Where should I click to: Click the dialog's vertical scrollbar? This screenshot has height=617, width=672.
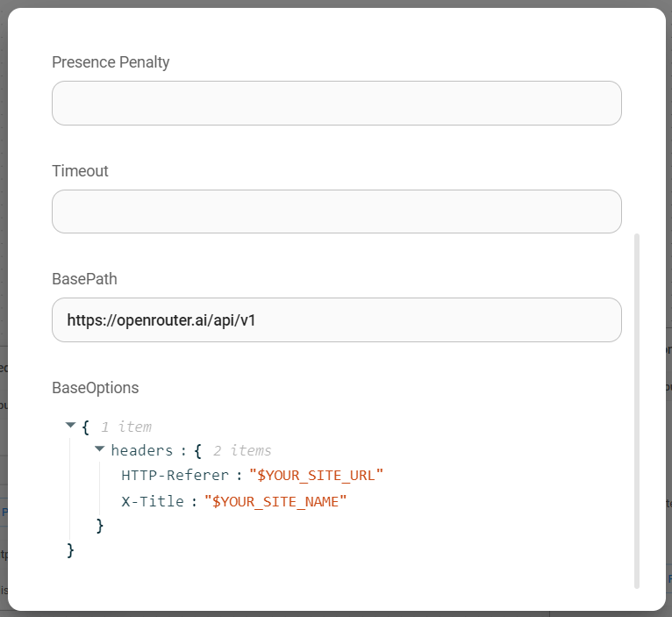pos(637,409)
